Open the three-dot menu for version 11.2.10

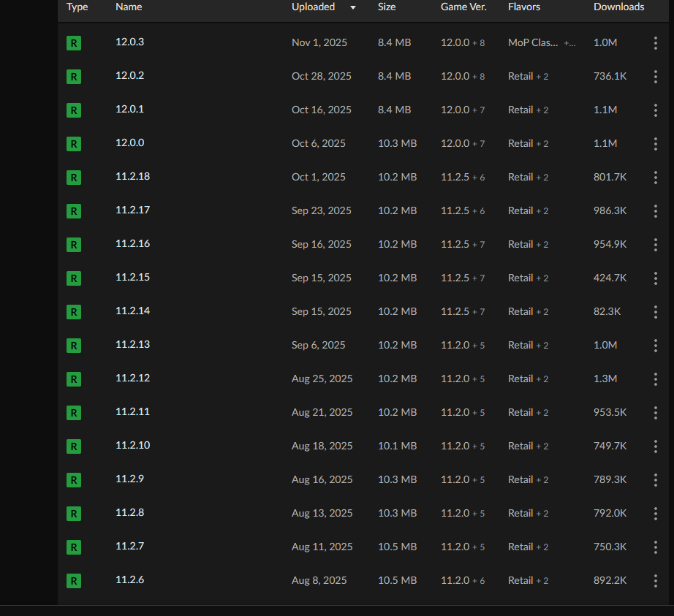[655, 446]
